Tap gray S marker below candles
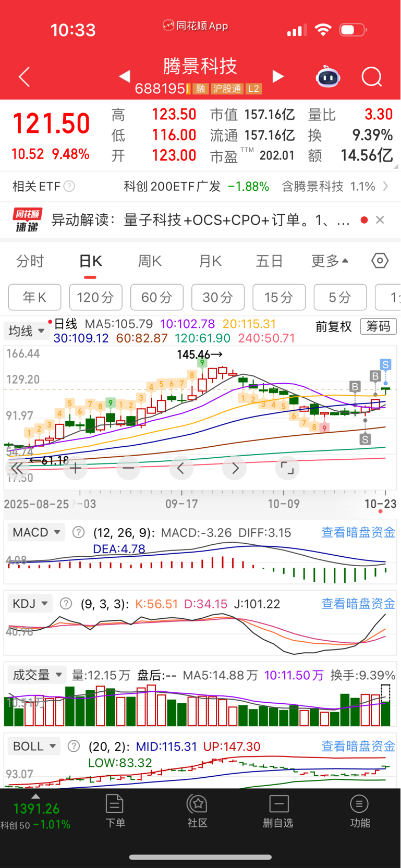The width and height of the screenshot is (401, 868). pyautogui.click(x=365, y=439)
